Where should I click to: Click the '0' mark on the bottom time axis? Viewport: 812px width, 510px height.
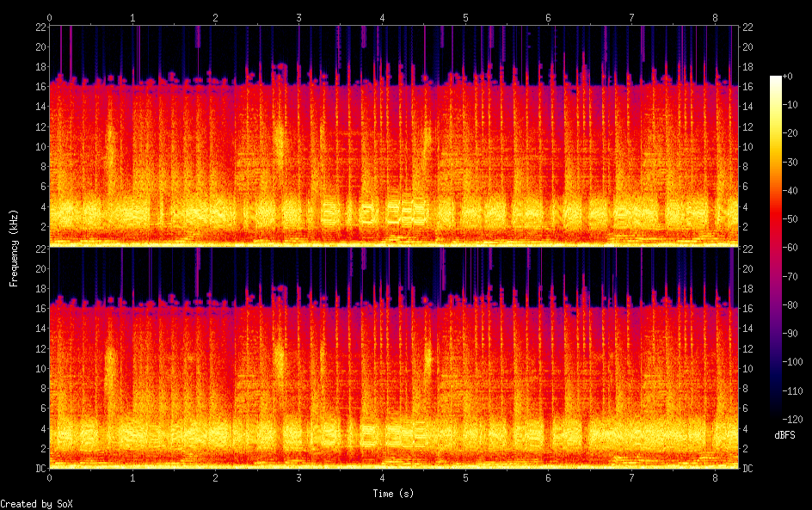coord(50,477)
